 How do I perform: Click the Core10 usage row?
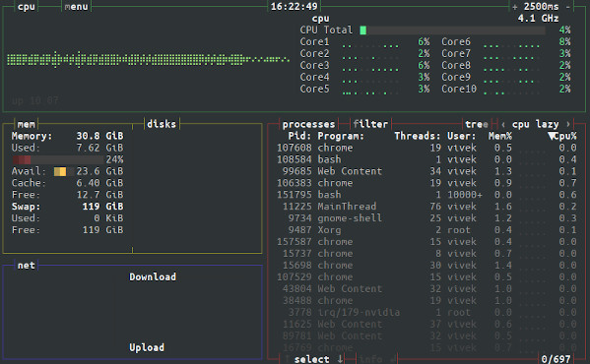[506, 89]
